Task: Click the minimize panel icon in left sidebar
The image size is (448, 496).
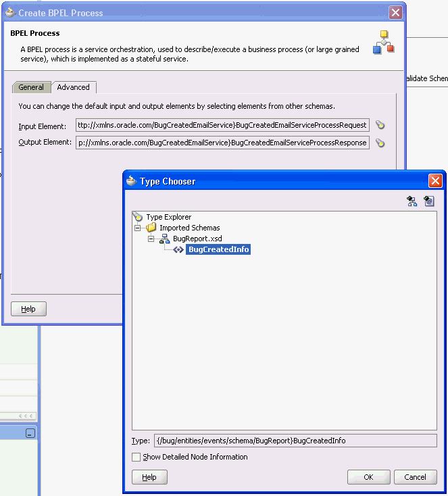Action: tap(30, 433)
